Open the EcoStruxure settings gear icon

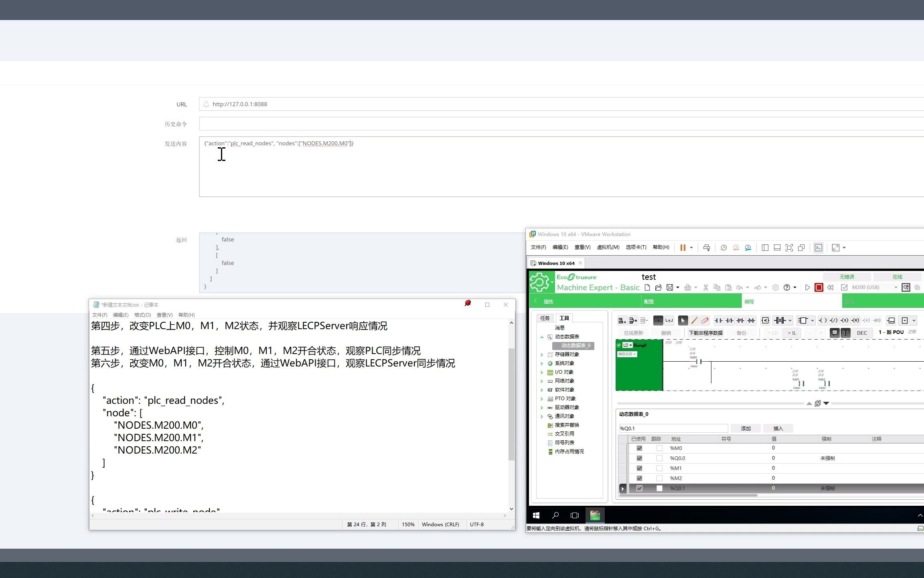coord(776,287)
